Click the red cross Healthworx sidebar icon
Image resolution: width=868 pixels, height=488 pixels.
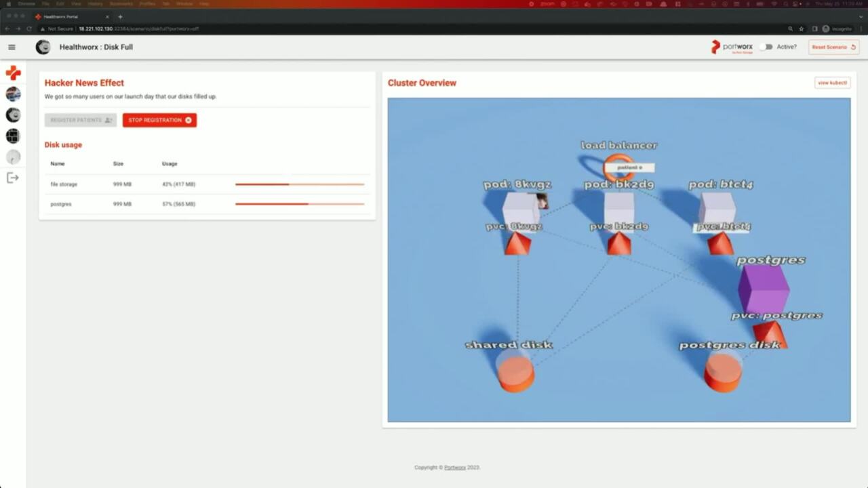tap(13, 73)
